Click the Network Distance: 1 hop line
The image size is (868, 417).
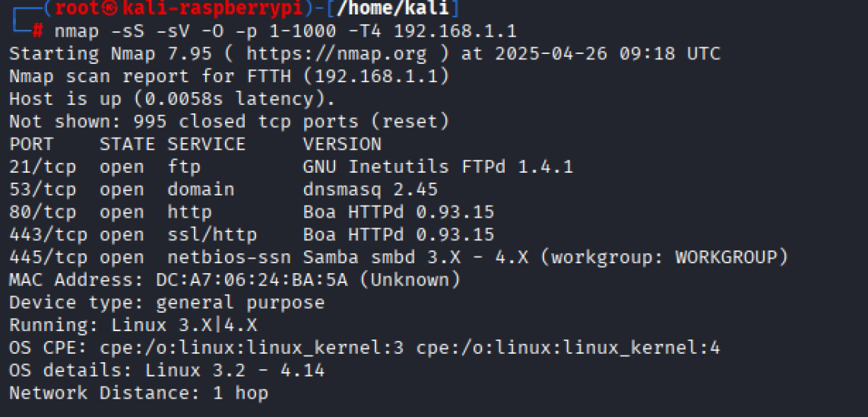point(138,393)
